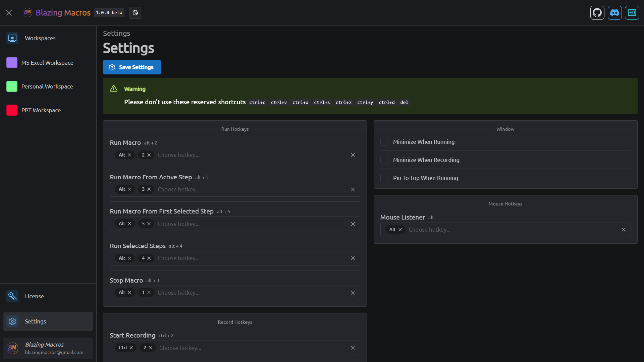Open Settings in sidebar
The image size is (644, 362).
48,321
